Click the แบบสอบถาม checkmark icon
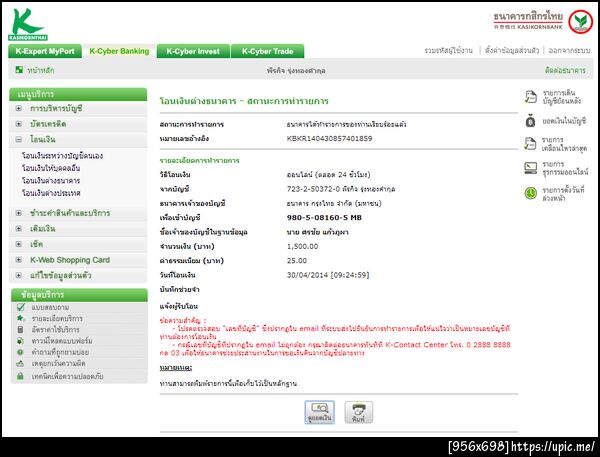Screen dimensions: 600x457 (21, 307)
